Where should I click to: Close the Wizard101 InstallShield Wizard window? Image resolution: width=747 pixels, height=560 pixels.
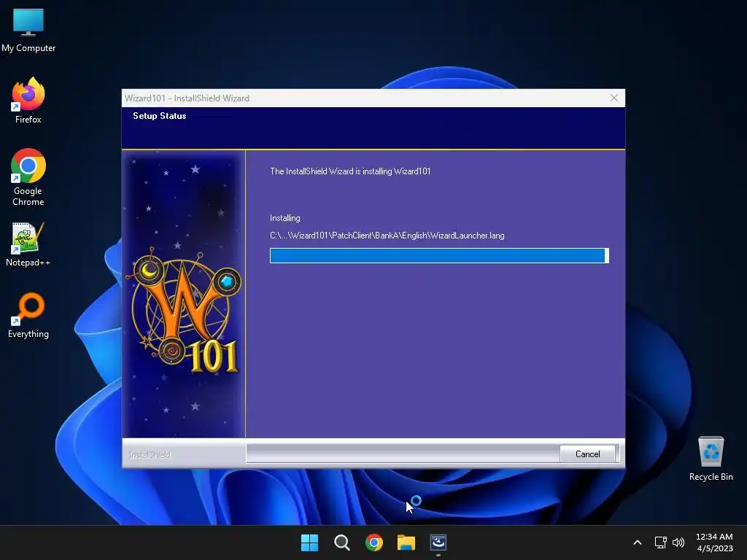tap(614, 98)
